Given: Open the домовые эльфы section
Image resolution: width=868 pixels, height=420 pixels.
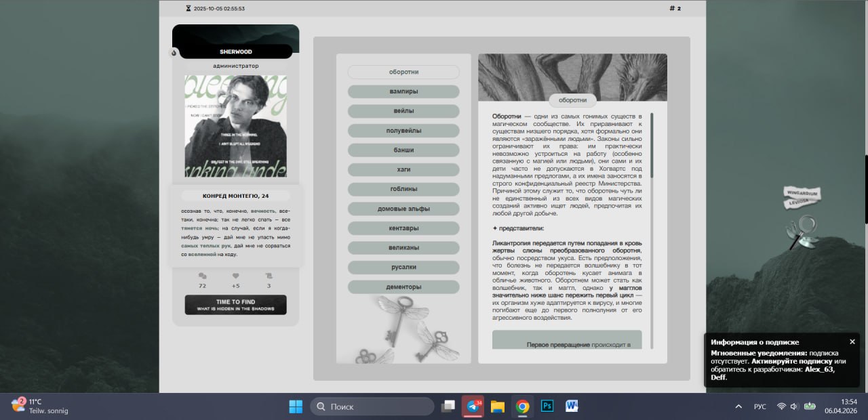Looking at the screenshot, I should (403, 209).
